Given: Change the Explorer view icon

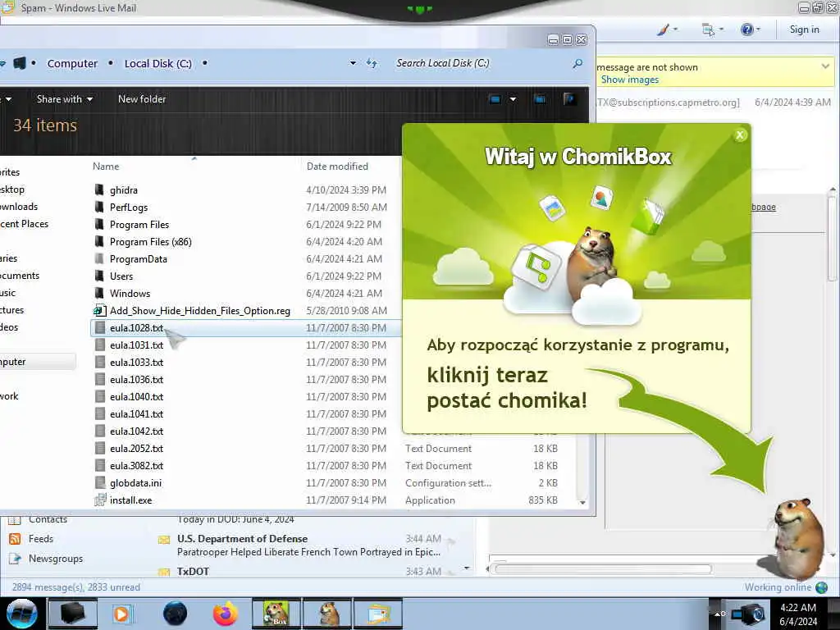Looking at the screenshot, I should 495,99.
